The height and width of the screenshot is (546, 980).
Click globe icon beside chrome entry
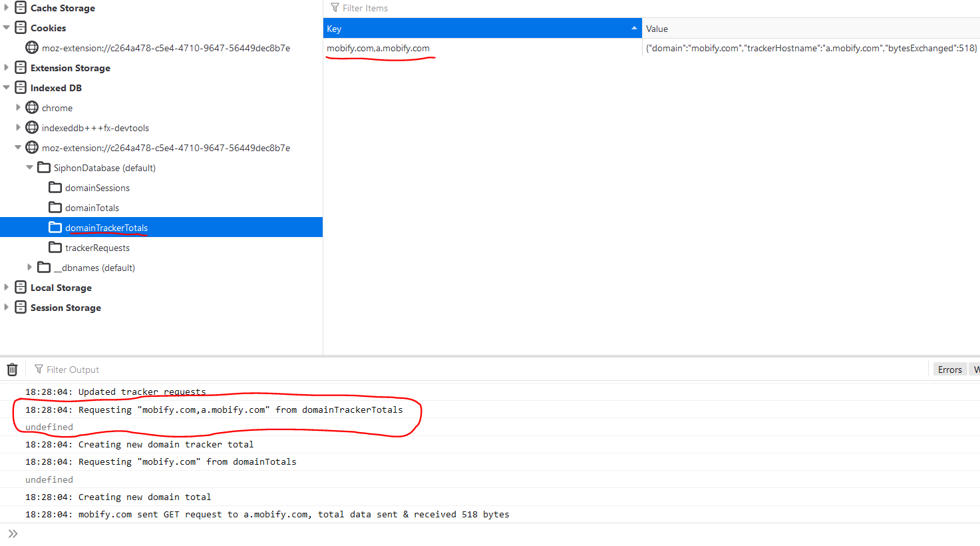(32, 108)
